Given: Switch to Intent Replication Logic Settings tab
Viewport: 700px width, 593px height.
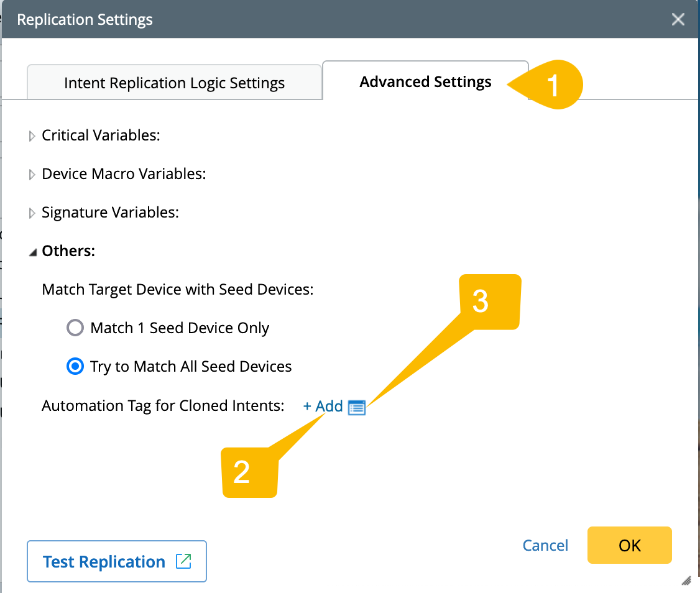Looking at the screenshot, I should click(x=174, y=83).
